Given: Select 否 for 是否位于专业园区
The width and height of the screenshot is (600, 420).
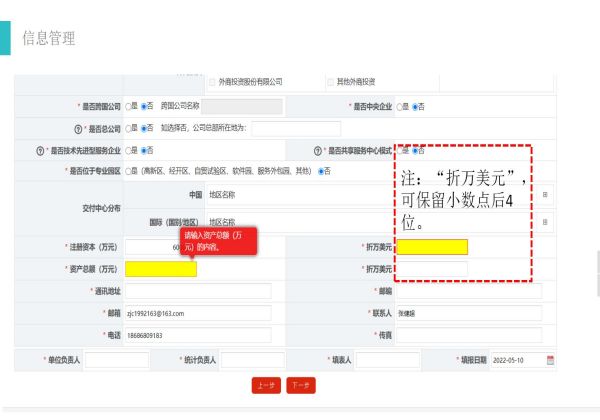Looking at the screenshot, I should (x=321, y=171).
